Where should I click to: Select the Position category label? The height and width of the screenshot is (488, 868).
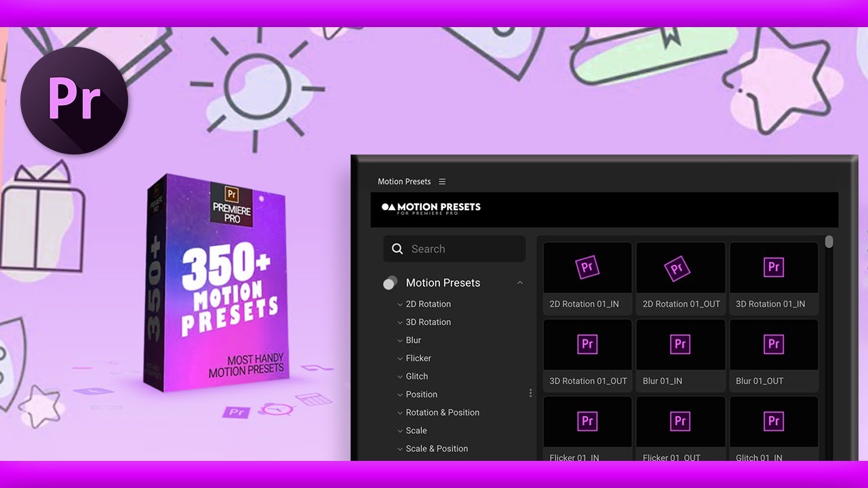422,394
